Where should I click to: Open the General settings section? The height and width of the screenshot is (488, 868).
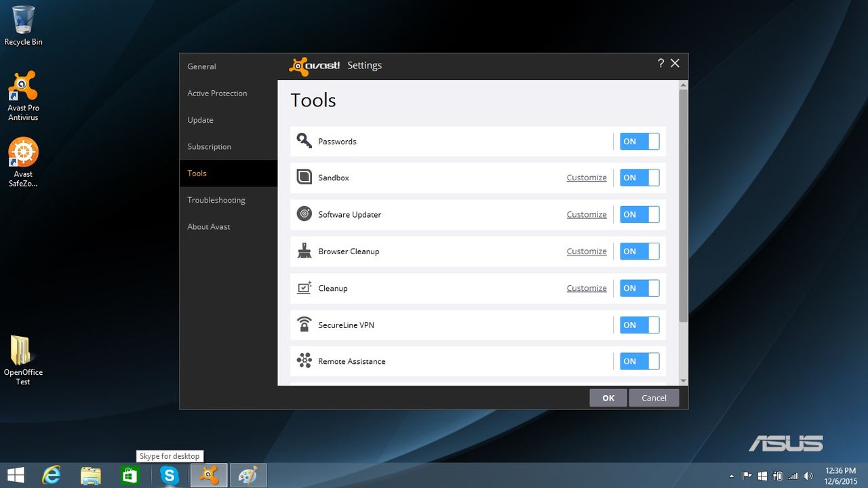(x=229, y=66)
